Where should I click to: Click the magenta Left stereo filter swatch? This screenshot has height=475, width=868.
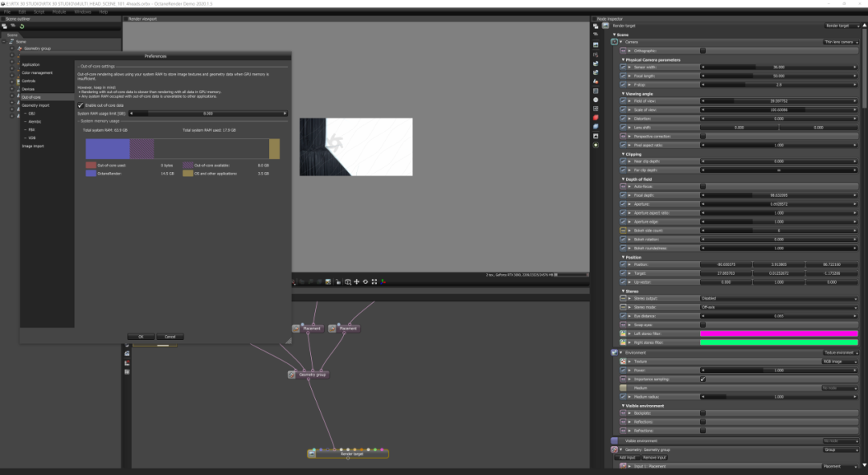779,334
